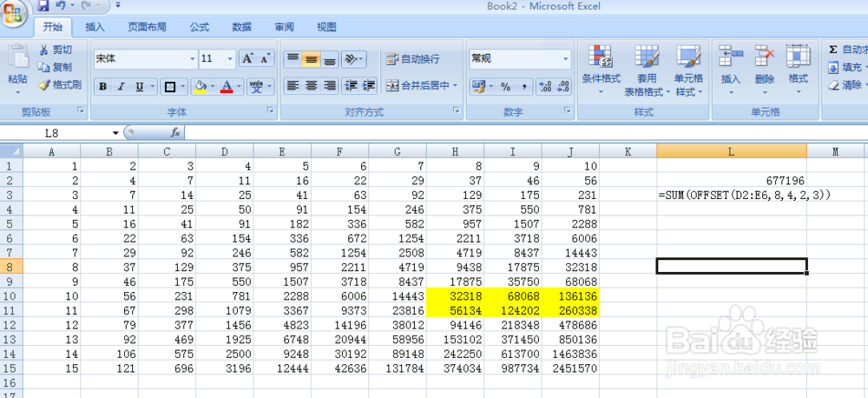Align text to middle of cell
Image resolution: width=868 pixels, height=398 pixels.
[311, 59]
